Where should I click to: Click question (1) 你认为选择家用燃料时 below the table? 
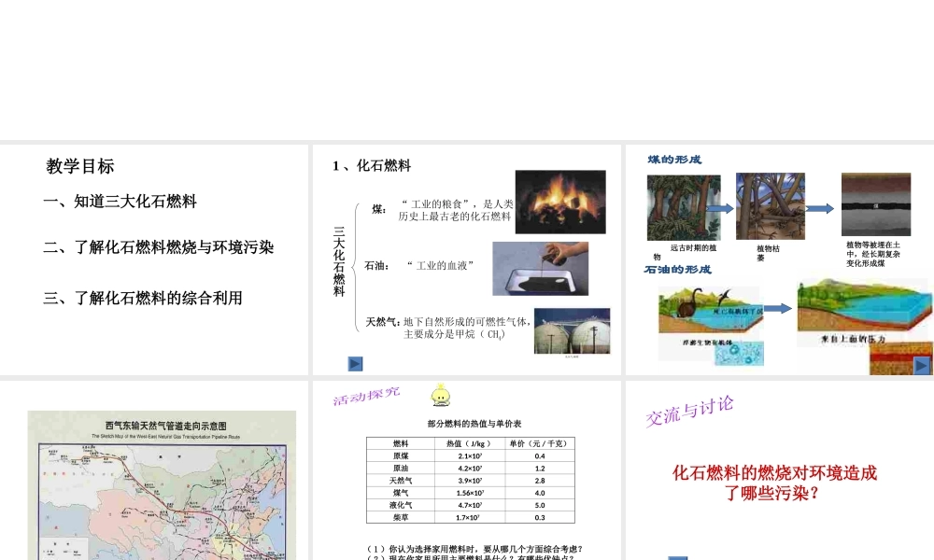474,549
